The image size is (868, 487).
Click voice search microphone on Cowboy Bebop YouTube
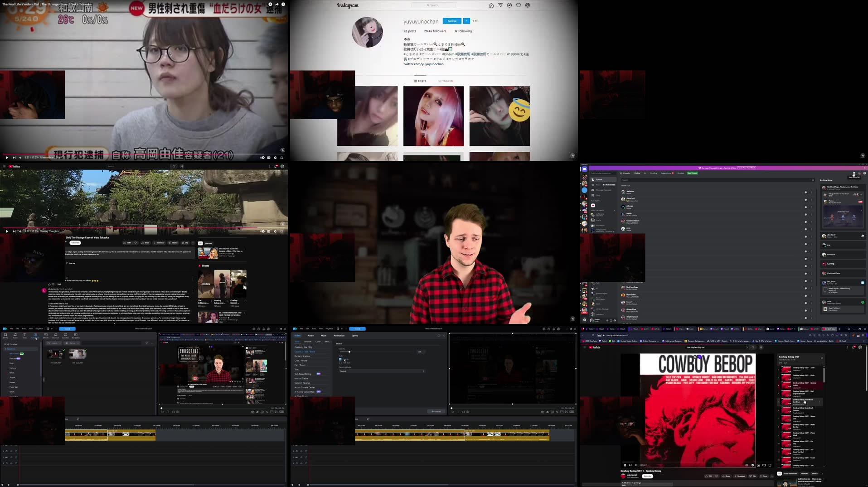click(761, 347)
